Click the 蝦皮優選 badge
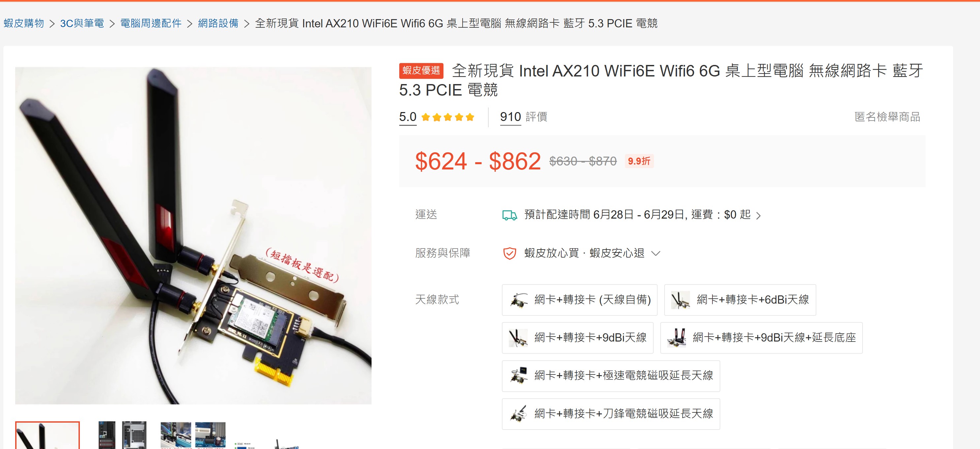980x449 pixels. click(421, 71)
